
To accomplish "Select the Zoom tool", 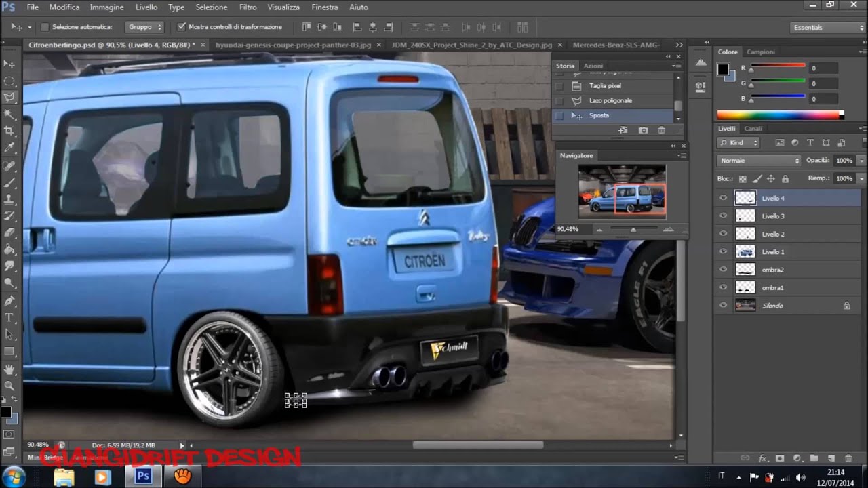I will 9,386.
